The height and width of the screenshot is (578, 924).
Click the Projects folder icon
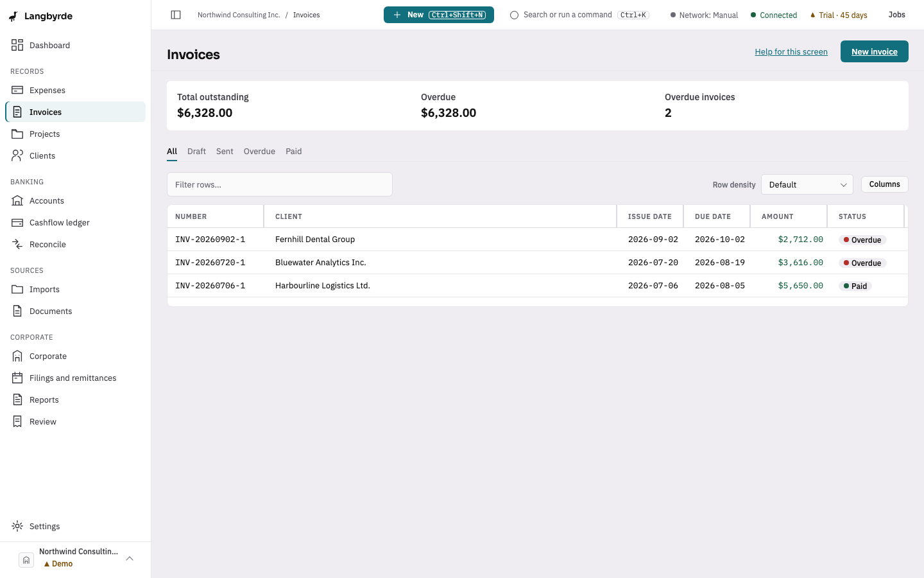point(17,134)
